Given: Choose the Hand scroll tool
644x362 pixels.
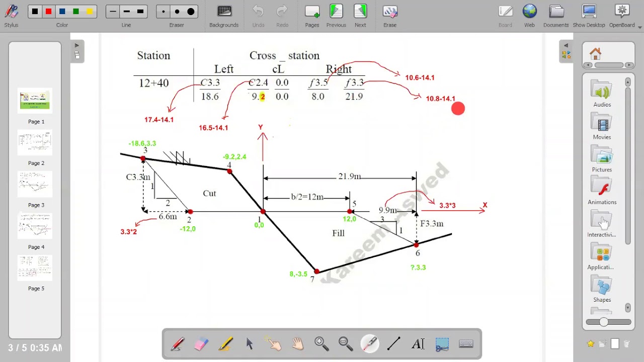Looking at the screenshot, I should click(x=298, y=344).
